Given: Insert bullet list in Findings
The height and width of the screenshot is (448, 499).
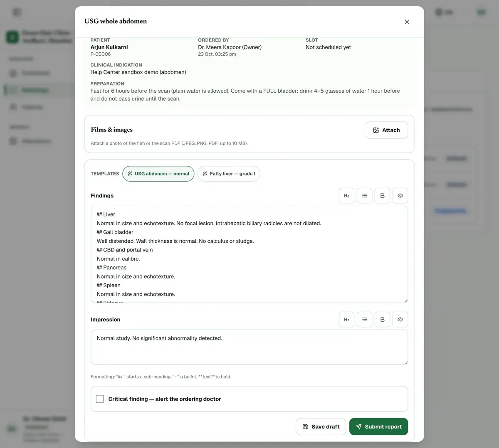Looking at the screenshot, I should 364,196.
